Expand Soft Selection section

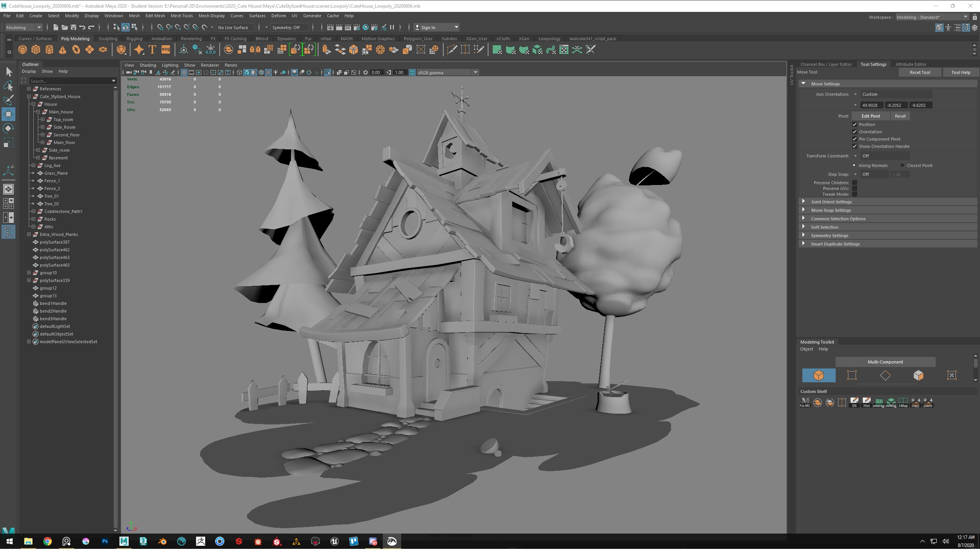tap(888, 227)
